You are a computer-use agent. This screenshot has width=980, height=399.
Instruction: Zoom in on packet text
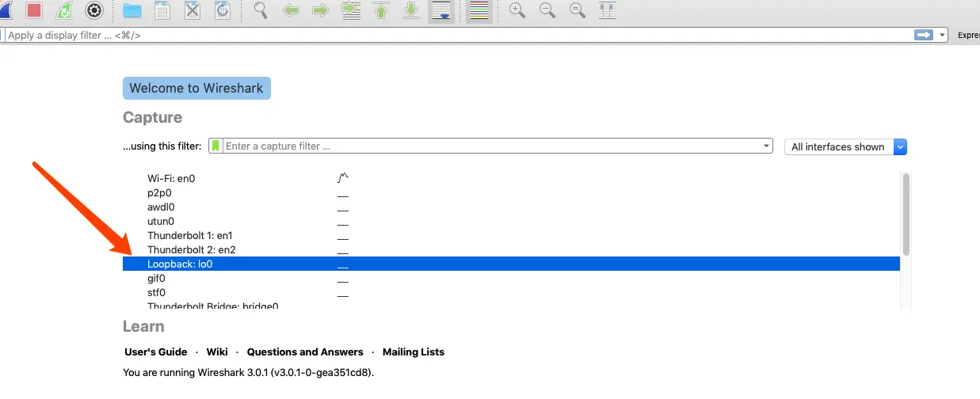click(x=517, y=10)
